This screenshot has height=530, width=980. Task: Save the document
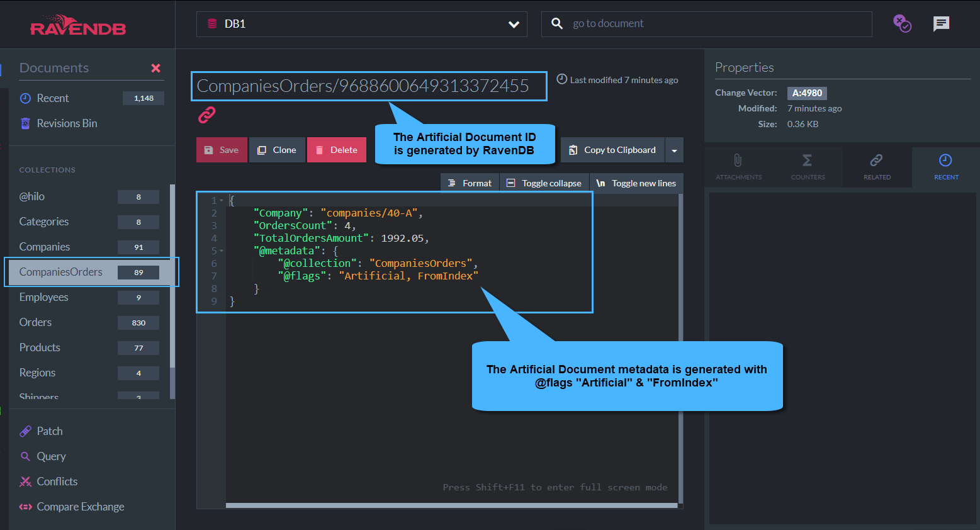tap(222, 150)
